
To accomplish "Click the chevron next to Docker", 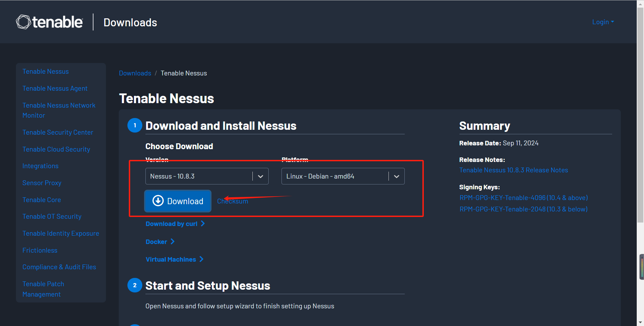I will [172, 242].
